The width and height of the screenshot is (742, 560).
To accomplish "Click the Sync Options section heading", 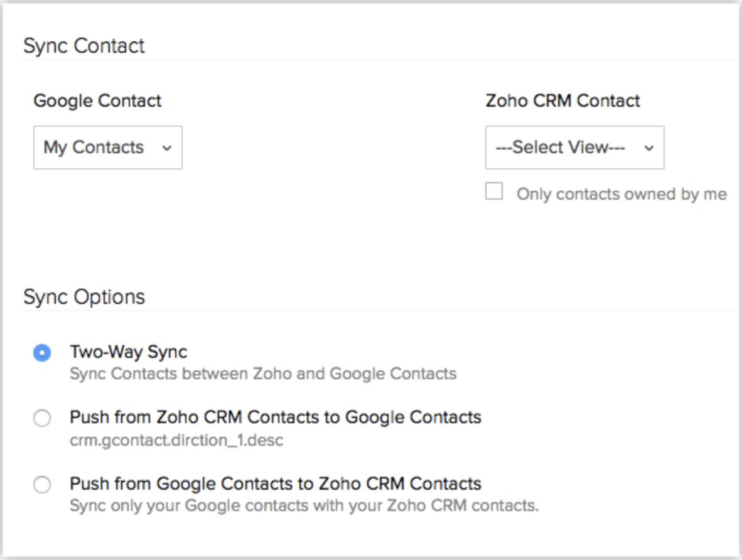I will point(84,297).
